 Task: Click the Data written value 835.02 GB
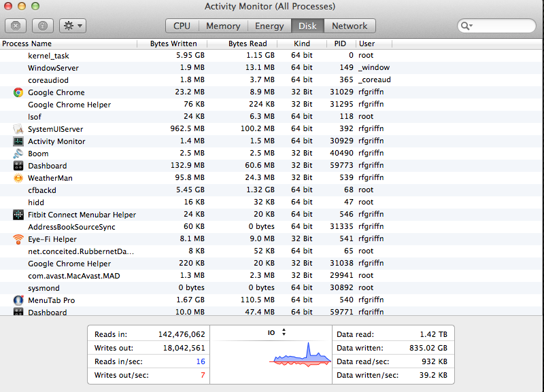[x=428, y=348]
